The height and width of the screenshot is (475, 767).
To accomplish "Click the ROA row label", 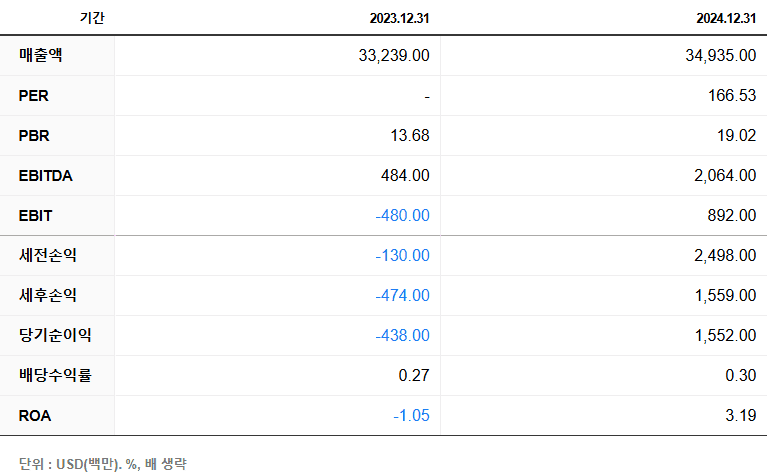I will (x=35, y=416).
